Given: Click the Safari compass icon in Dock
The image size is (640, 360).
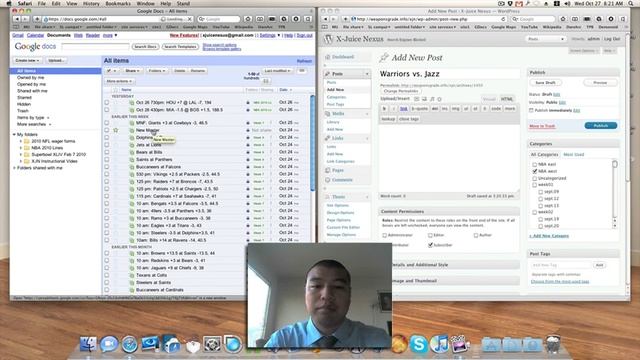Looking at the screenshot, I should click(x=130, y=344).
